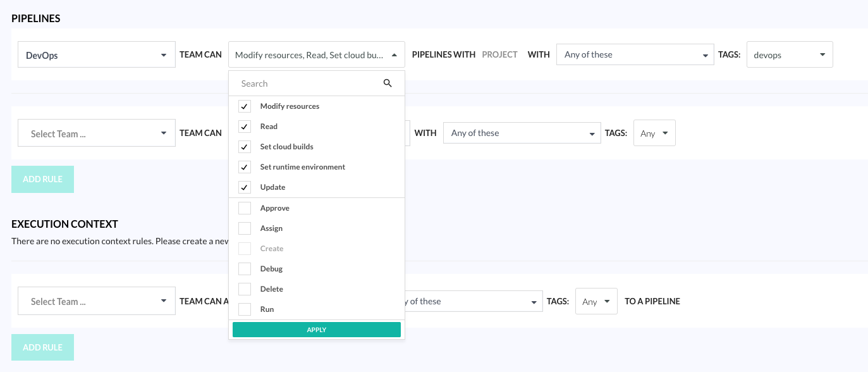Open Any tags dropdown in Execution Context rule

596,302
